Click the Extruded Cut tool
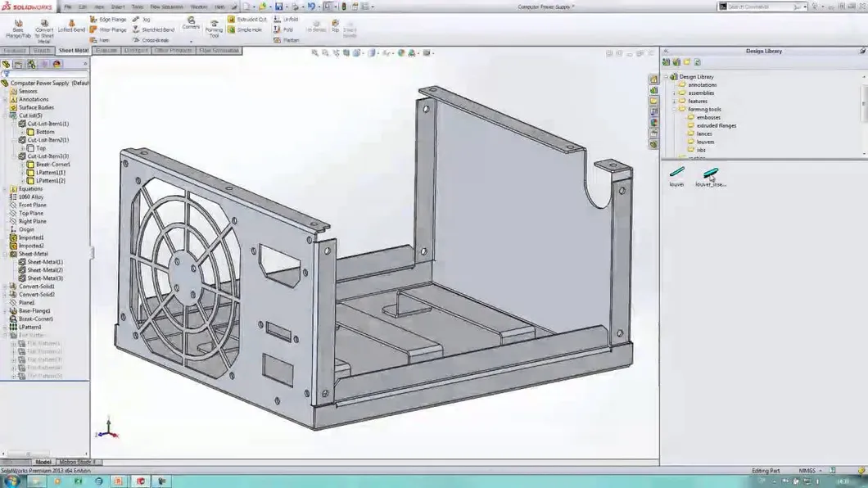Screen dimensions: 868x488 click(249, 19)
